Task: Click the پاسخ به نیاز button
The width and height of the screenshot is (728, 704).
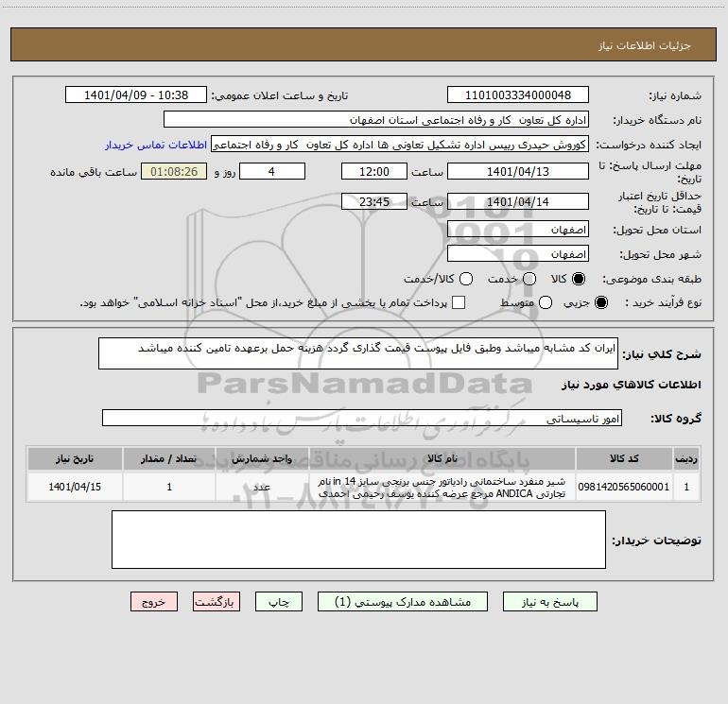Action: 549,602
